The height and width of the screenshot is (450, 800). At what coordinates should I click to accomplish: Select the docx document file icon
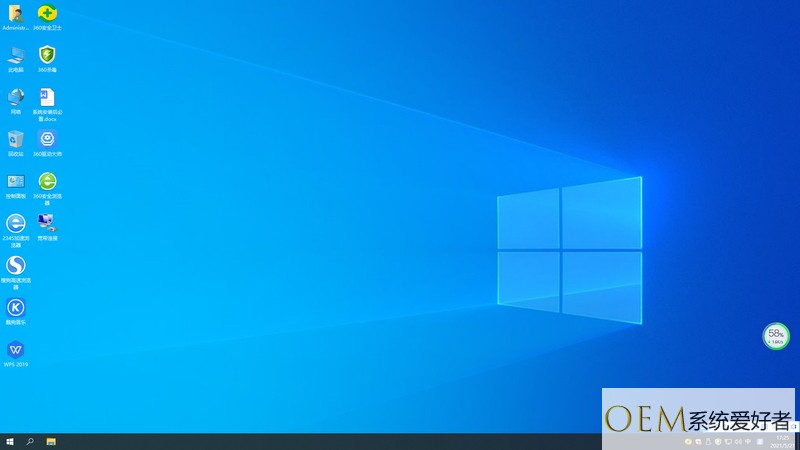[x=47, y=105]
